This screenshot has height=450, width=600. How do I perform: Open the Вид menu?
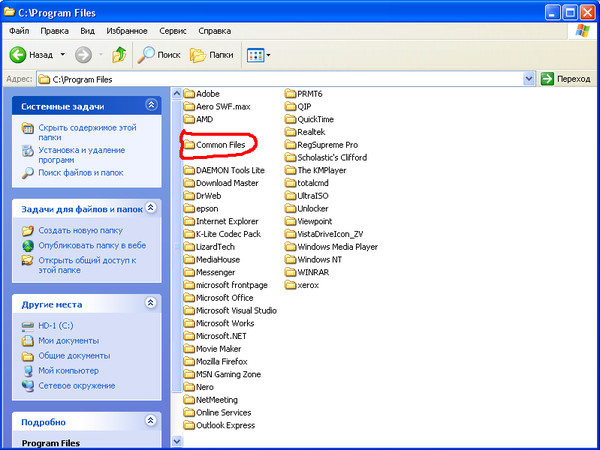[87, 31]
